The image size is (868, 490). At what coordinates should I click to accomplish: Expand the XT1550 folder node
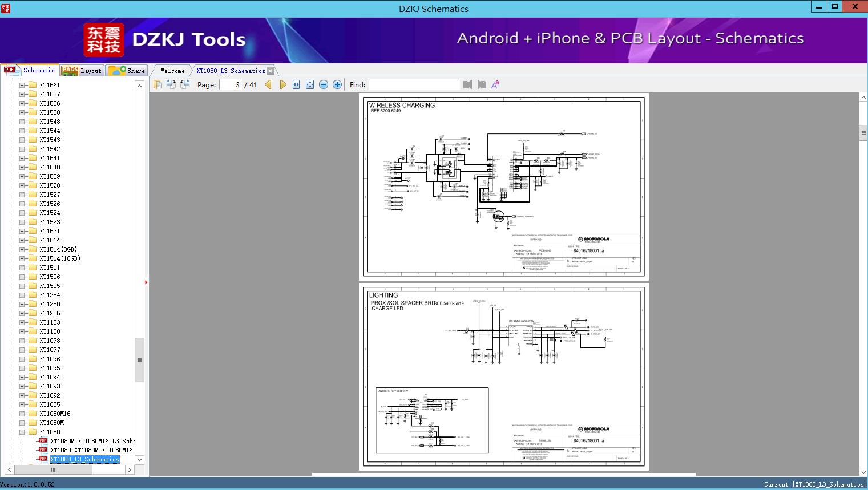click(22, 112)
